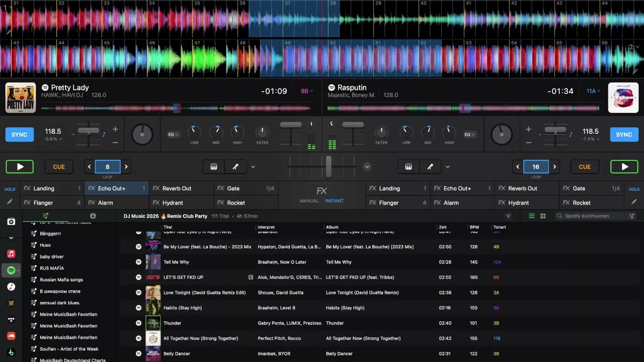Viewport: 644px width, 362px height.
Task: Open the microphone tool on right deck
Action: [430, 167]
